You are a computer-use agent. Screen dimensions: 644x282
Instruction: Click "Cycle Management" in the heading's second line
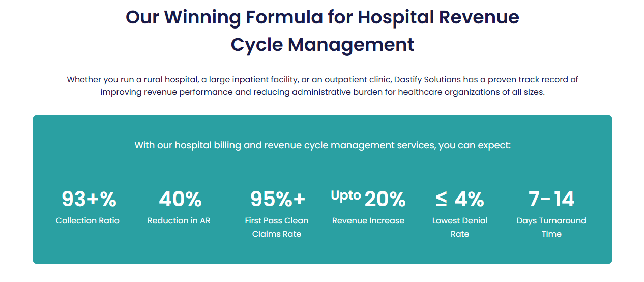point(322,45)
